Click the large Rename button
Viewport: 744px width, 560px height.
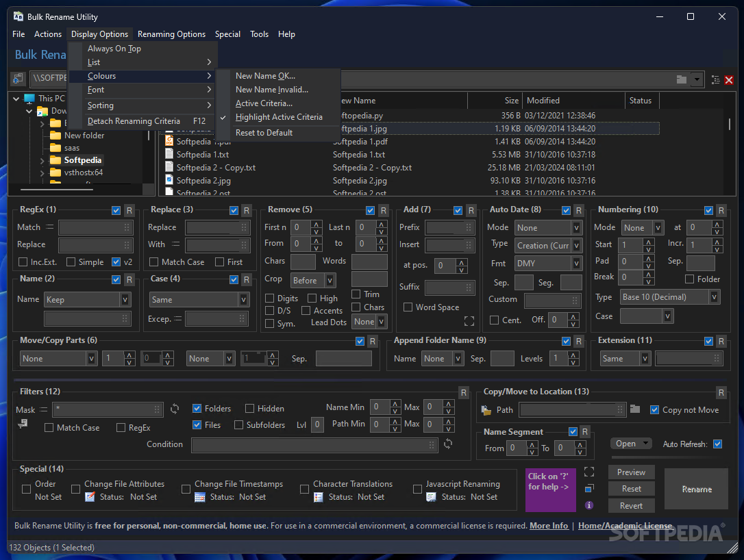pyautogui.click(x=697, y=489)
